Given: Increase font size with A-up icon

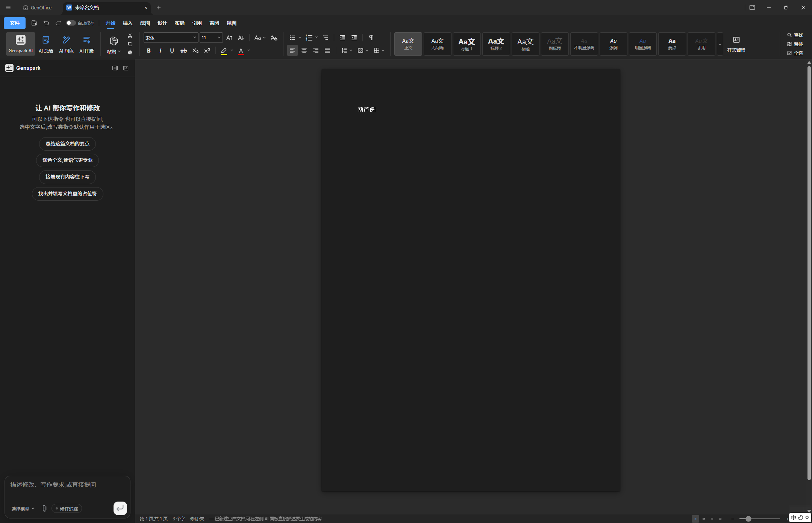Looking at the screenshot, I should (x=229, y=38).
